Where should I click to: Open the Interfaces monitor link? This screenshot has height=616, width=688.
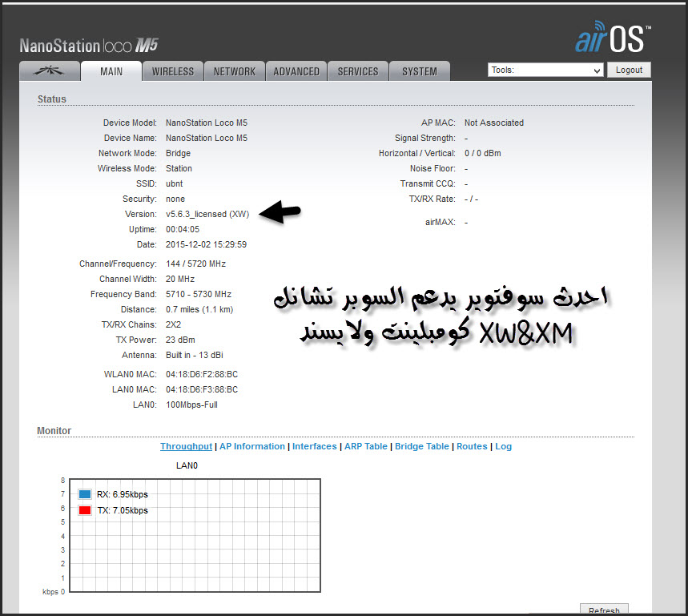click(x=315, y=446)
